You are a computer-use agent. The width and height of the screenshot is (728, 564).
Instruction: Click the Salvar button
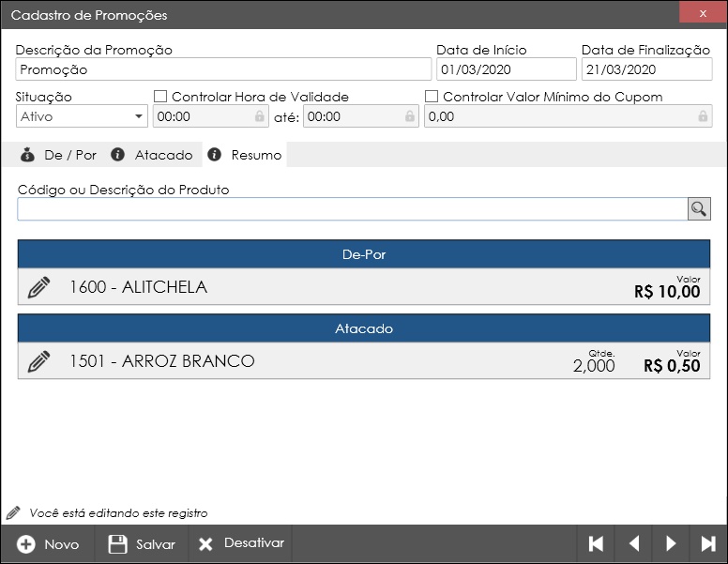click(142, 544)
